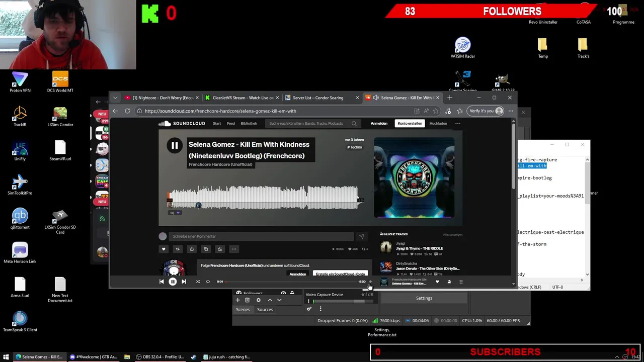Viewport: 644px width, 362px height.
Task: Click the player bar progress line
Action: coord(291,282)
